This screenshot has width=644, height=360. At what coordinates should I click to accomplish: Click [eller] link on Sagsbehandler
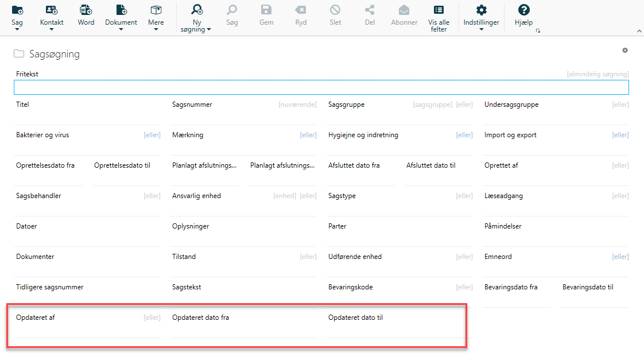click(x=152, y=196)
